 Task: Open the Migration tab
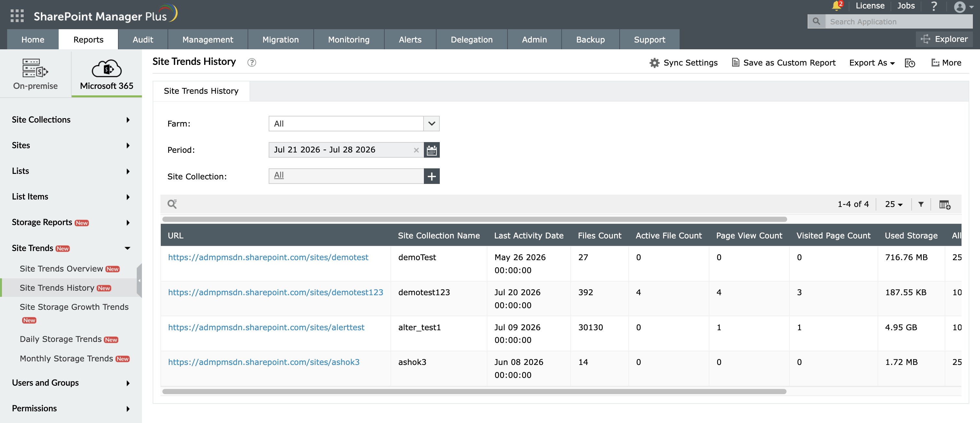[x=280, y=40]
